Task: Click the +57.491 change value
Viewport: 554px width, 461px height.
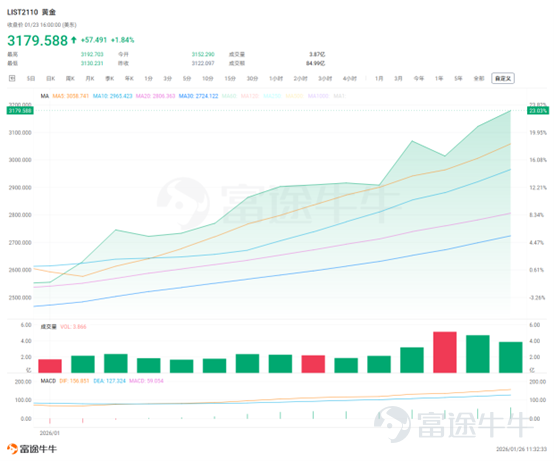Action: coord(94,40)
